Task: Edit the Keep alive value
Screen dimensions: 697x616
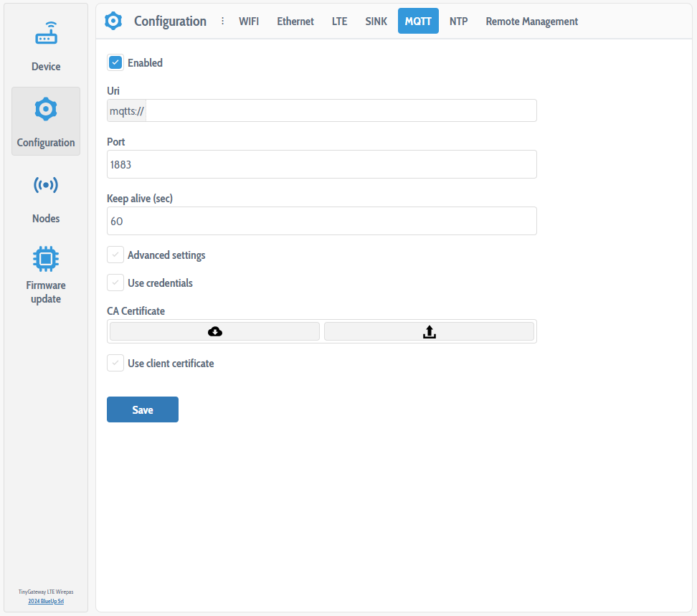Action: (321, 221)
